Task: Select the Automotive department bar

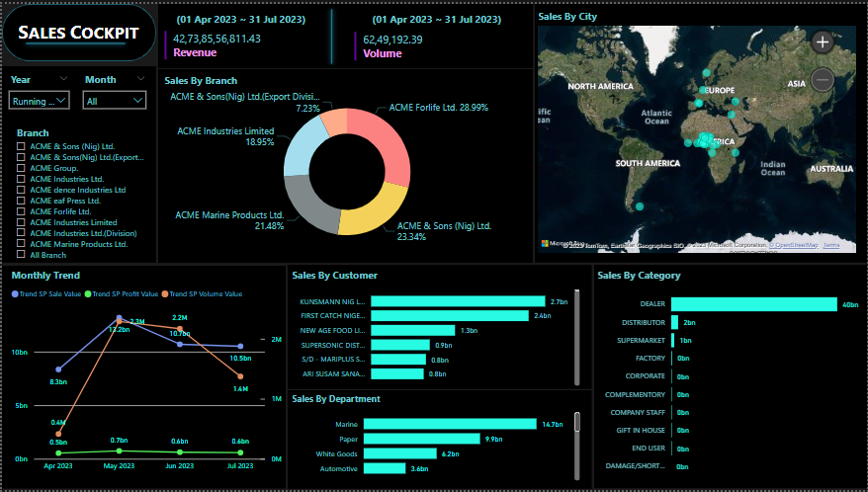Action: coord(385,468)
